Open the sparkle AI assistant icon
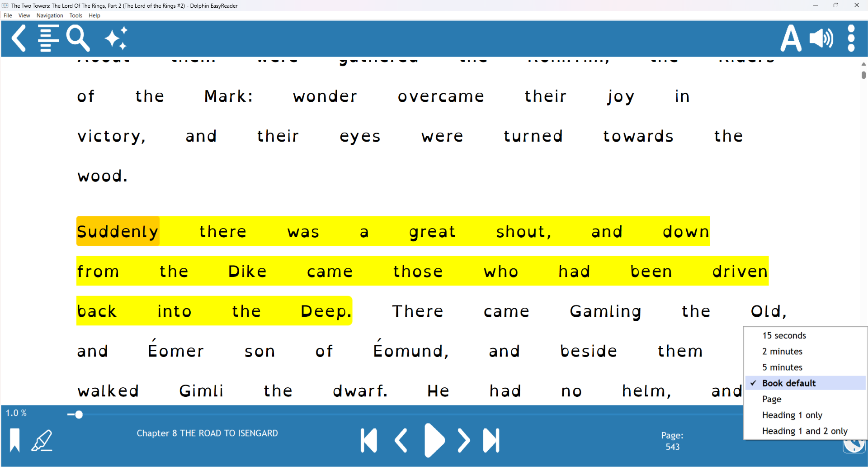Screen dimensions: 868x467 (116, 38)
